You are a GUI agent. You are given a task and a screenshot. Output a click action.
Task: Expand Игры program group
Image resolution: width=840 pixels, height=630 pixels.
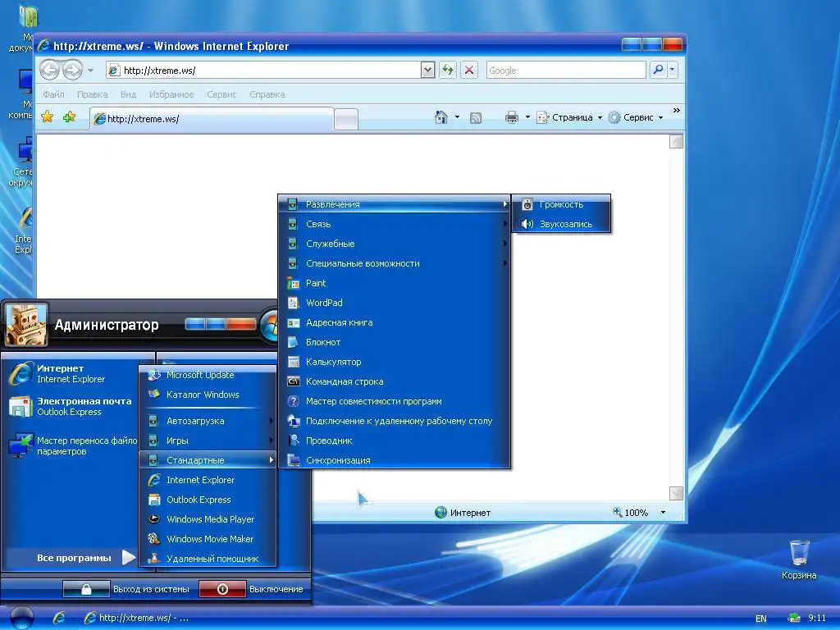[x=208, y=441]
